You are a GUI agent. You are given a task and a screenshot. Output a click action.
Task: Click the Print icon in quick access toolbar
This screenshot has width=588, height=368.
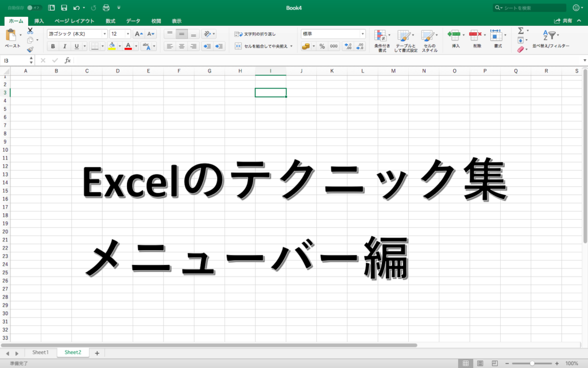106,8
